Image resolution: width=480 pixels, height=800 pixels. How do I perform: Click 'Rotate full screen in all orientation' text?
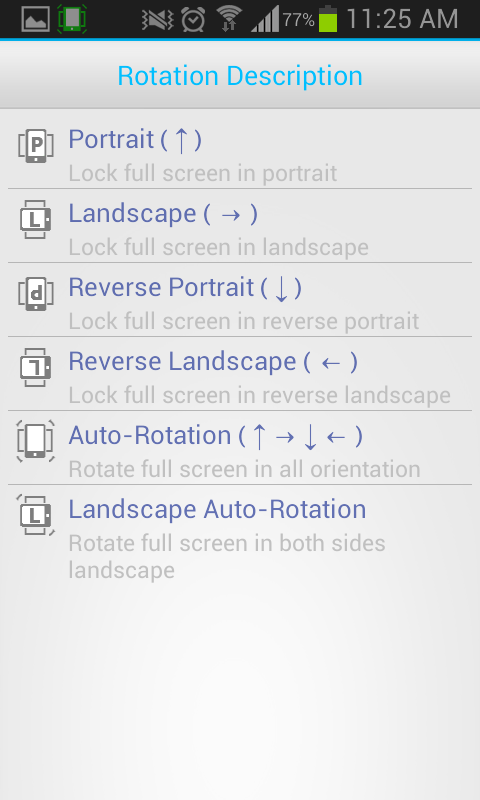(244, 469)
